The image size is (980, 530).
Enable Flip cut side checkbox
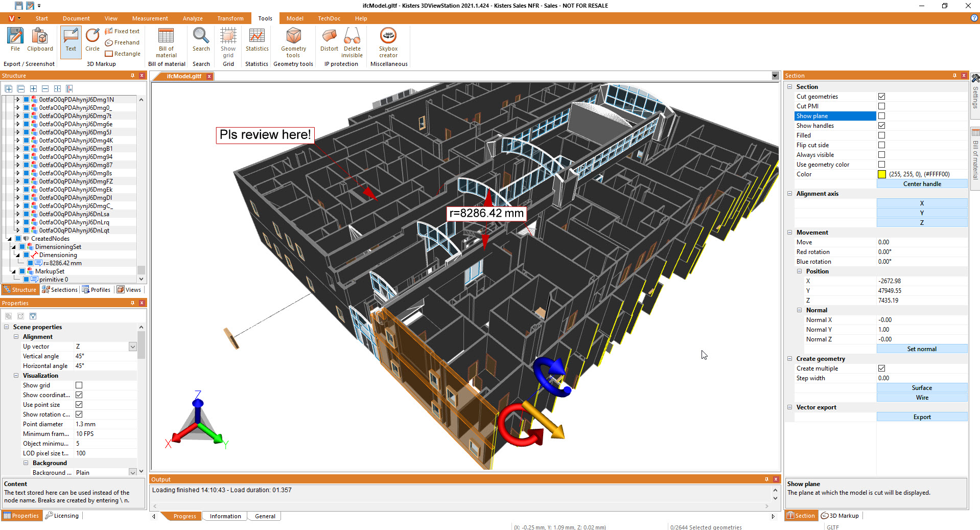(x=881, y=145)
